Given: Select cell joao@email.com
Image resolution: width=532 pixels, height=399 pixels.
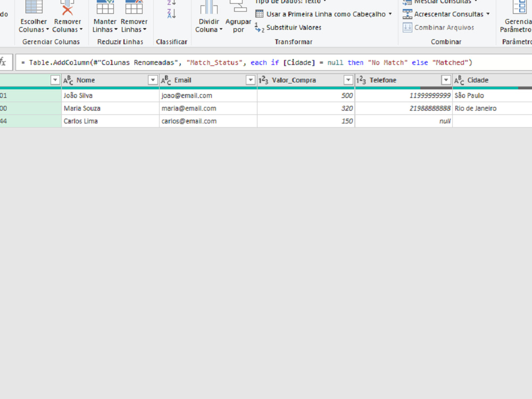Looking at the screenshot, I should pyautogui.click(x=208, y=96).
